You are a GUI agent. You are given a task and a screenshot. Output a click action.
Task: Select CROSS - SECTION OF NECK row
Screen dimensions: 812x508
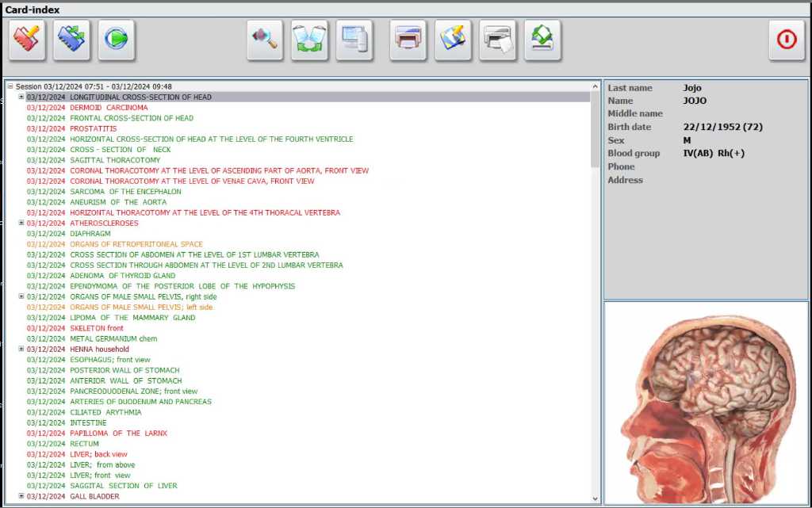tap(98, 150)
